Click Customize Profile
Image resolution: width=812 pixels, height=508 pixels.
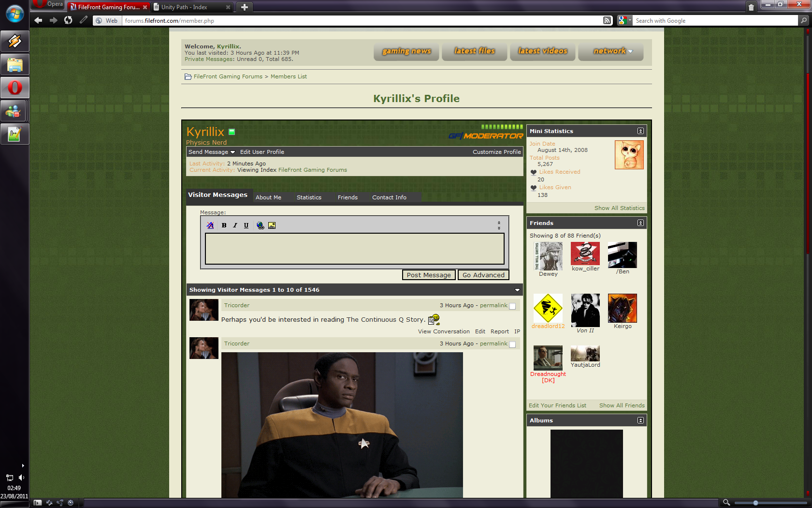496,152
